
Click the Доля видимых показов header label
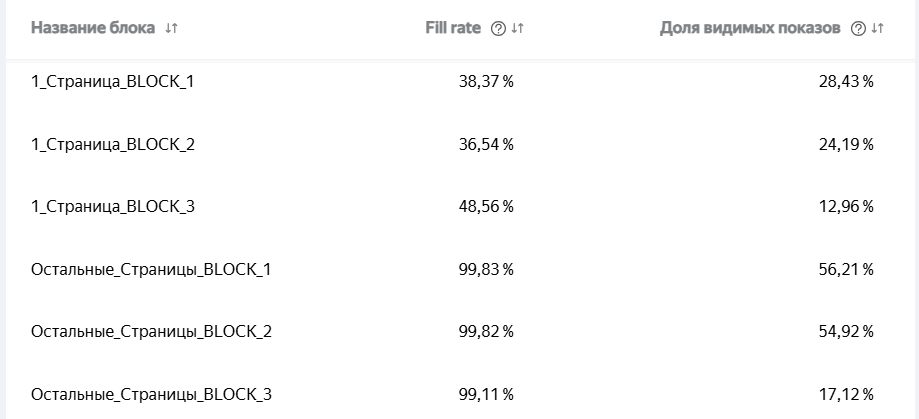(750, 28)
